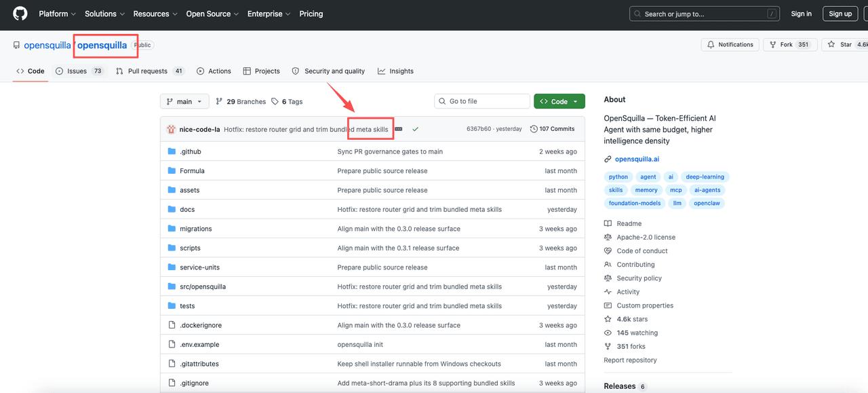
Task: Open the opensquilla.ai website link
Action: (637, 159)
